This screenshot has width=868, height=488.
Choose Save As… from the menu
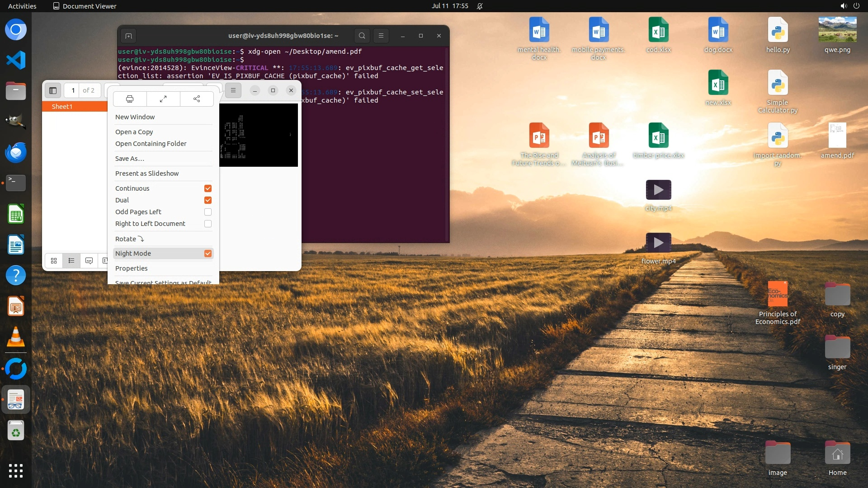[x=130, y=159]
